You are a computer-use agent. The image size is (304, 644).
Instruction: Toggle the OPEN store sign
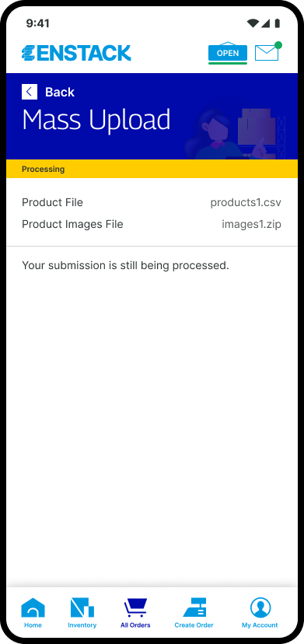pyautogui.click(x=228, y=53)
